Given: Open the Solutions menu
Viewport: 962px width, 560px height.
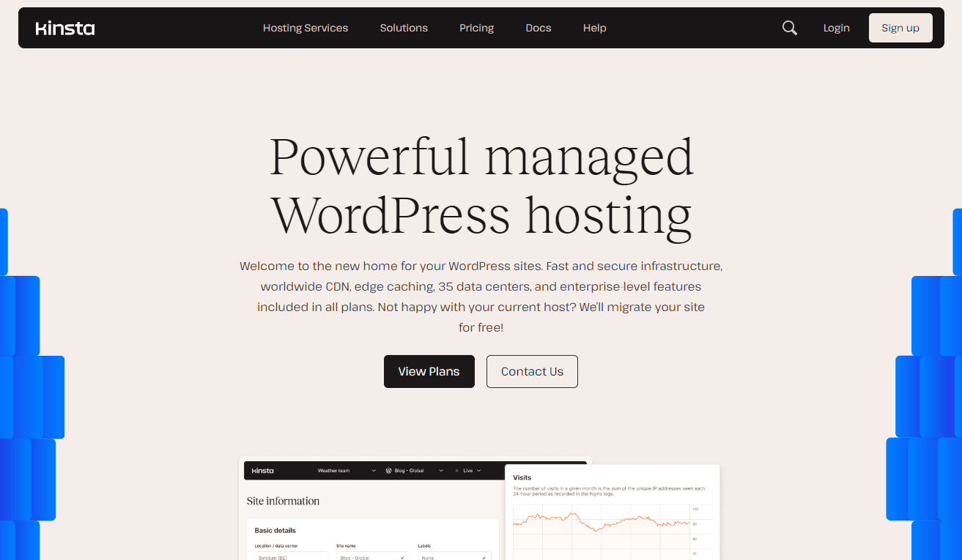Looking at the screenshot, I should tap(404, 28).
